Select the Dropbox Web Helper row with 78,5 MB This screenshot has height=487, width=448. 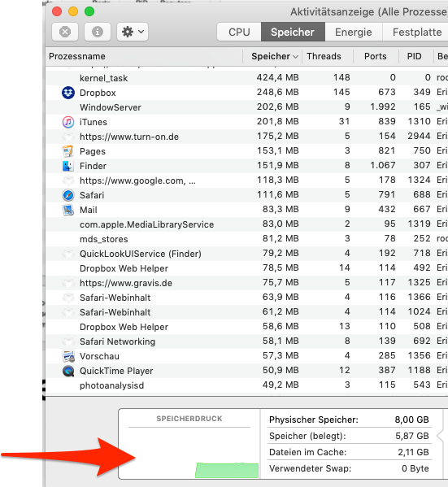(246, 268)
